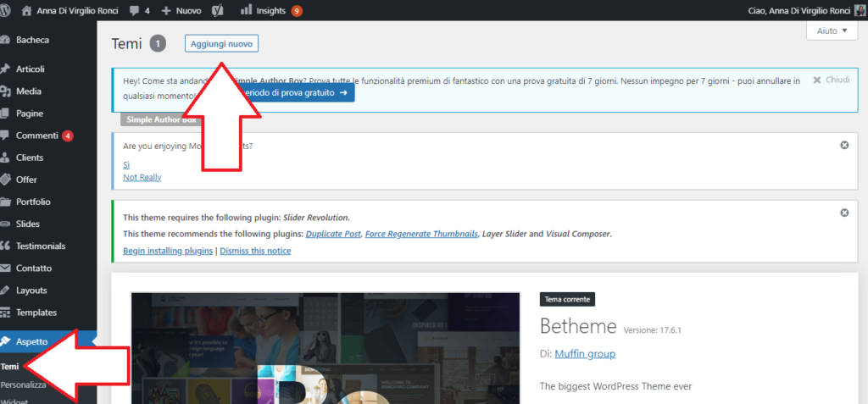Click the Testimonials quote icon
The height and width of the screenshot is (404, 868).
tap(5, 246)
